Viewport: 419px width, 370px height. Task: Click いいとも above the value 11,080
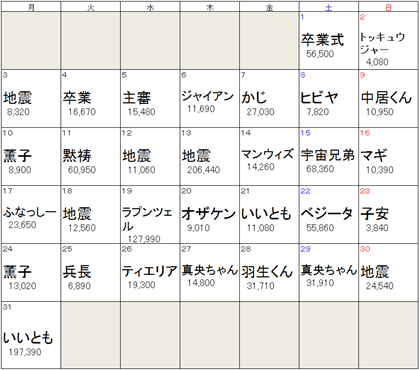pyautogui.click(x=266, y=214)
